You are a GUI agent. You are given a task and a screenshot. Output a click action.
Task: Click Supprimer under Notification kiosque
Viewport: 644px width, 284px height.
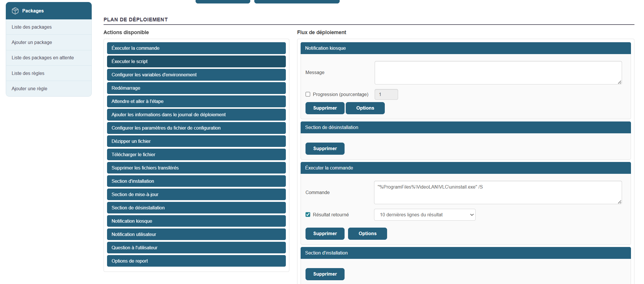point(325,108)
